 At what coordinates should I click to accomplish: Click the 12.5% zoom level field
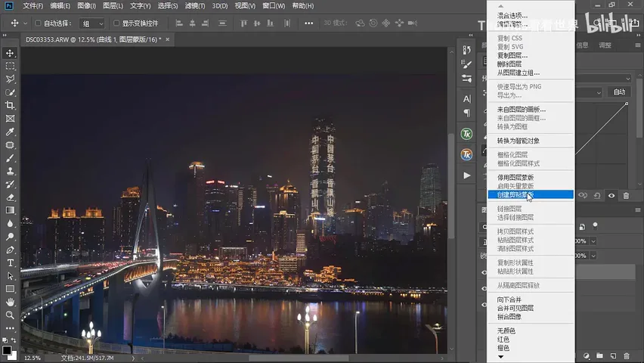(33, 358)
